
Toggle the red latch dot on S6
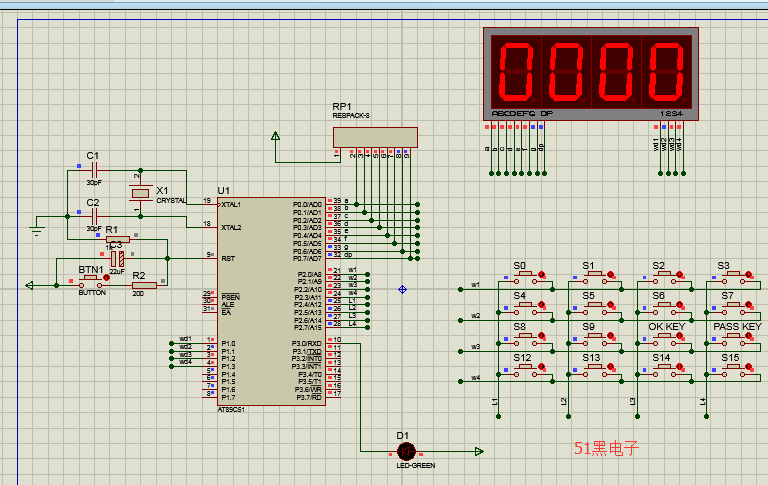tap(680, 305)
